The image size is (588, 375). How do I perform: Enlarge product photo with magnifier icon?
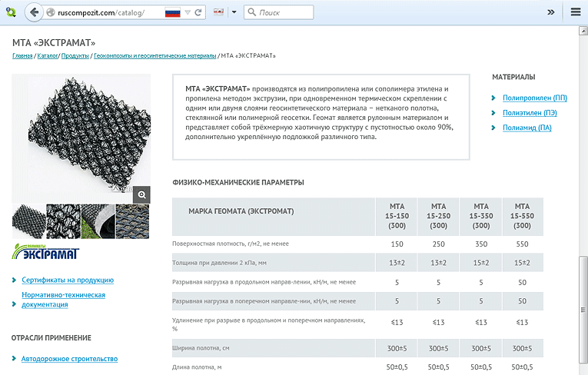[141, 194]
